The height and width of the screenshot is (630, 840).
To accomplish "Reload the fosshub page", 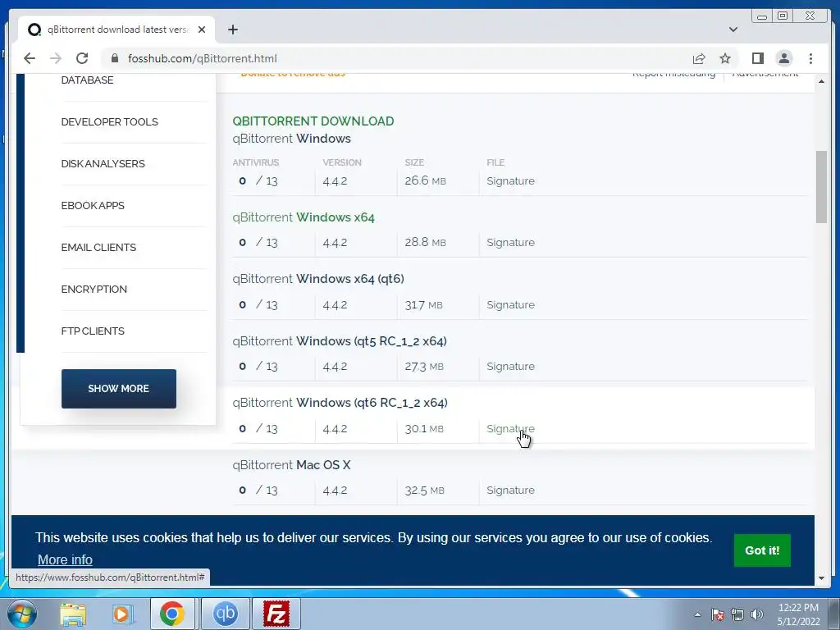I will 82,58.
